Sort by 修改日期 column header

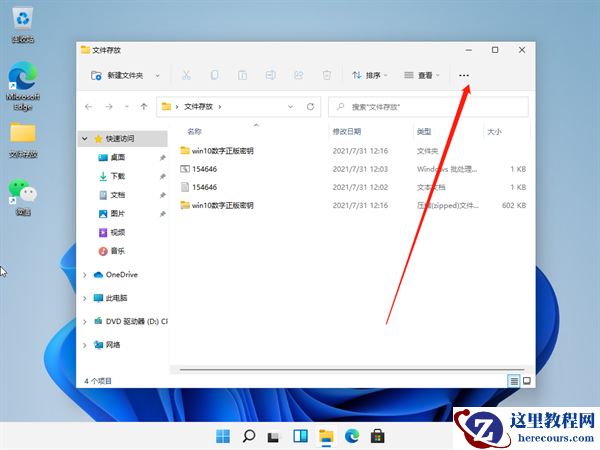coord(347,132)
